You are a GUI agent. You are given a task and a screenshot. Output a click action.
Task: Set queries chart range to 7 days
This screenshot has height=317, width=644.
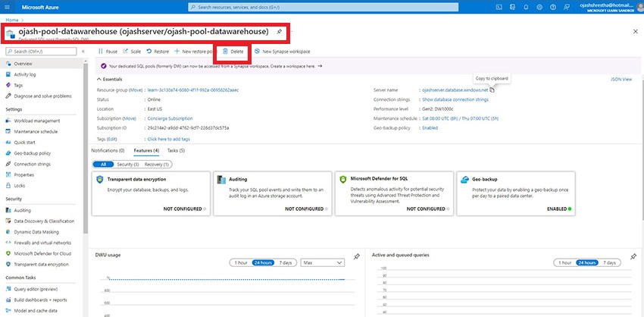609,262
